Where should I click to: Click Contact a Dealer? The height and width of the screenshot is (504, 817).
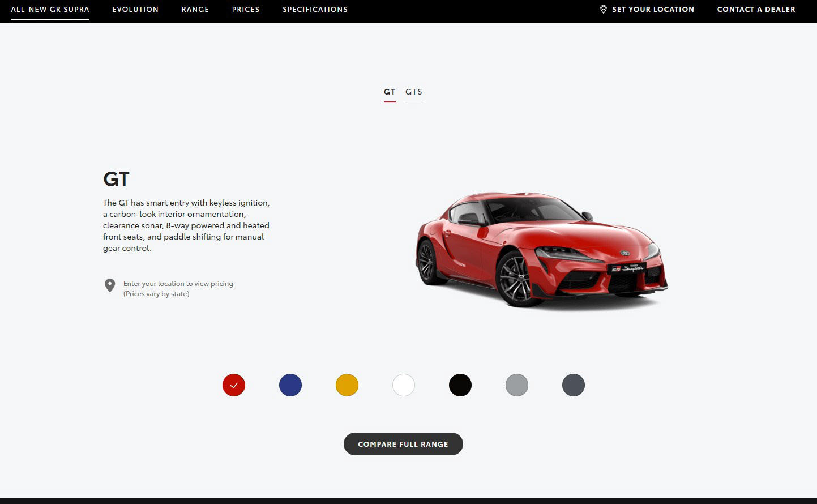756,10
